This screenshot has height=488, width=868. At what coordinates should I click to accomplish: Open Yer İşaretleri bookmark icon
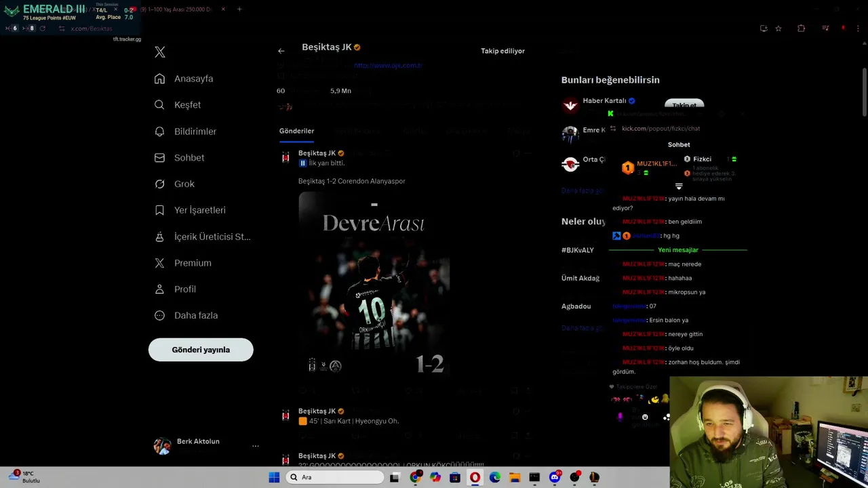tap(159, 210)
